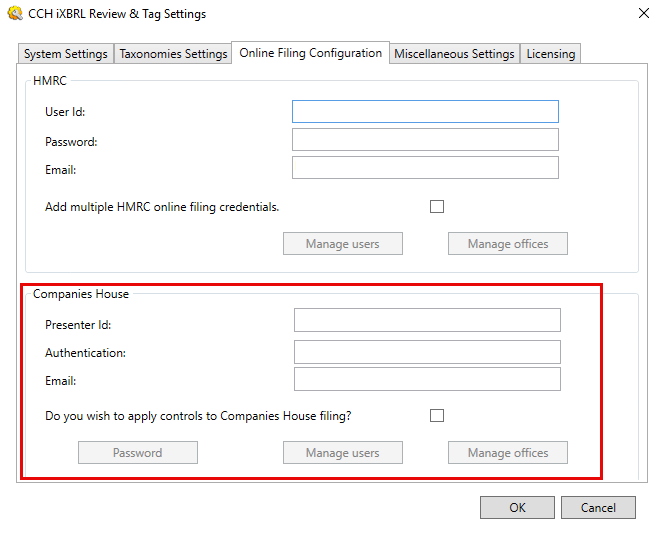Select the HMRC Email input field

coord(425,167)
